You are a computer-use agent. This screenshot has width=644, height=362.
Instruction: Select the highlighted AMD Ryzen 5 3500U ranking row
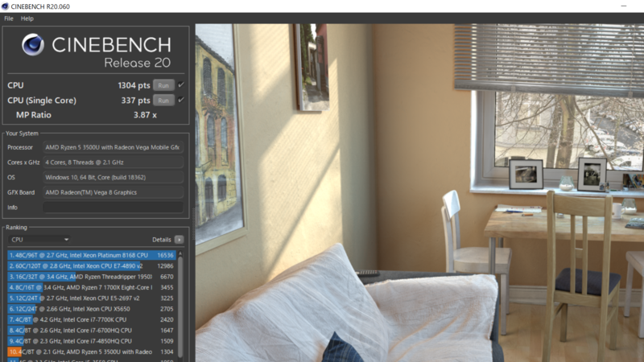[x=92, y=352]
